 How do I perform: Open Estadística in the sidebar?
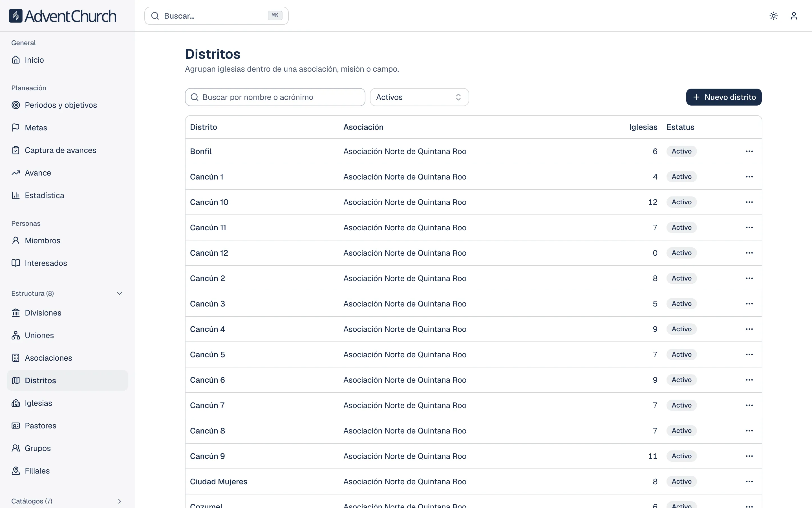(67, 195)
